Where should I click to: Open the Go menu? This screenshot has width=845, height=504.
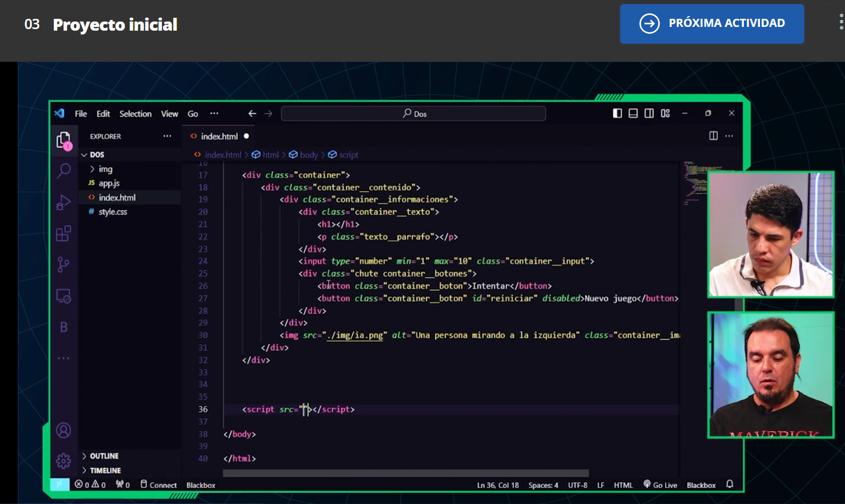tap(193, 113)
